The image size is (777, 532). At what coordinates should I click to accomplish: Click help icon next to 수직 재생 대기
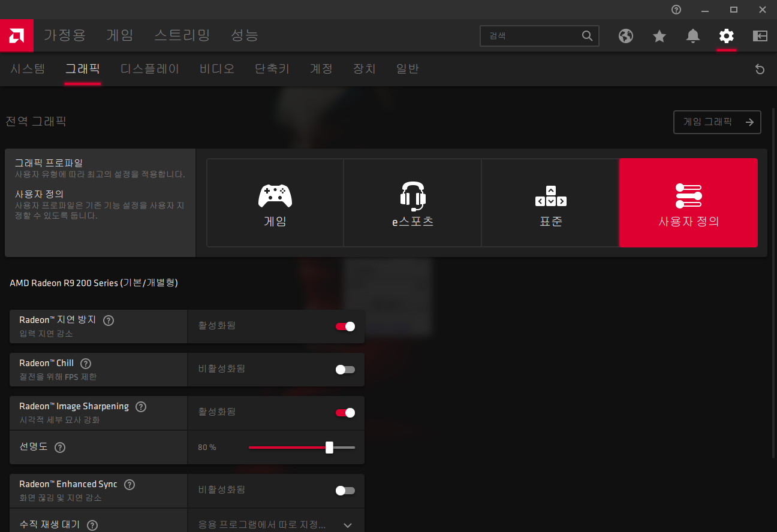pos(92,525)
